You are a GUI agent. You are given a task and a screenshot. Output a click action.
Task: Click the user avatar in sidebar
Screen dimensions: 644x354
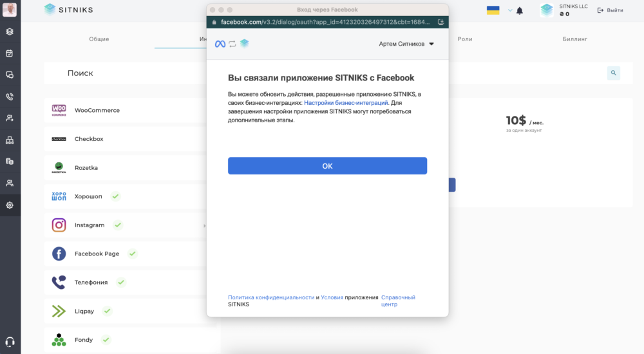click(10, 10)
